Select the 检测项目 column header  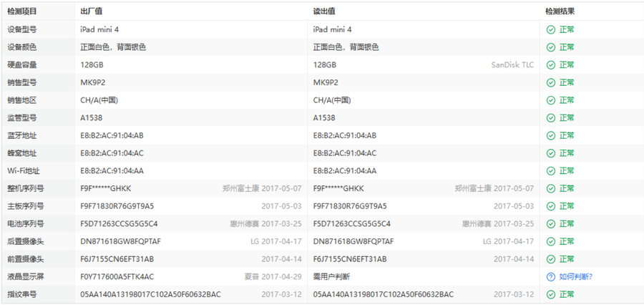pos(22,11)
